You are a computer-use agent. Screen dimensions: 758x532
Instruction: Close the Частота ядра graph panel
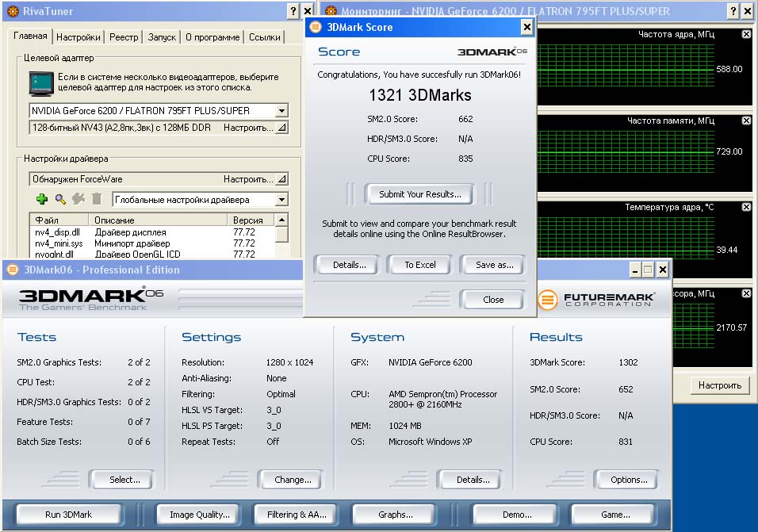(x=746, y=34)
